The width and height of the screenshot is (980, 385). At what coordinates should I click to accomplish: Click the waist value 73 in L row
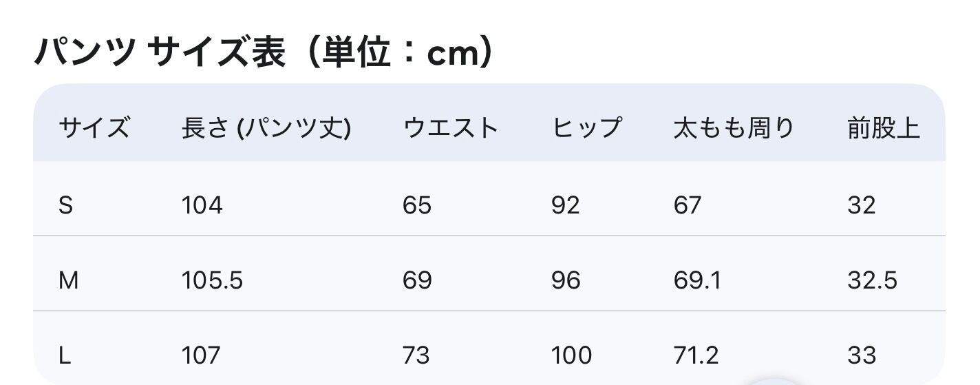(x=416, y=355)
